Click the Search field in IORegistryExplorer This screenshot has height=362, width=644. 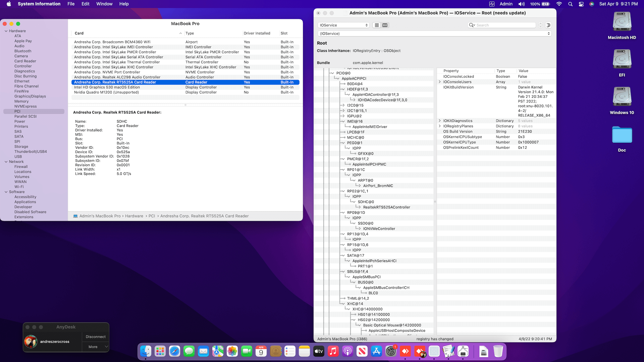[505, 25]
